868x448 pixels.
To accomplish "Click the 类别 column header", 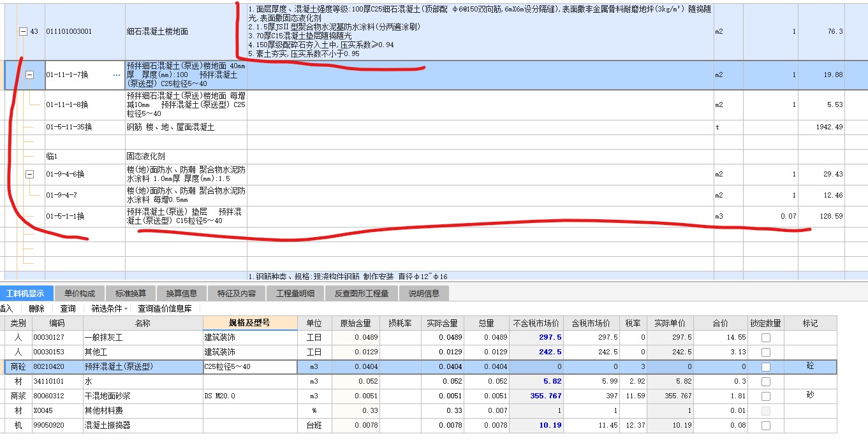I will pos(18,323).
